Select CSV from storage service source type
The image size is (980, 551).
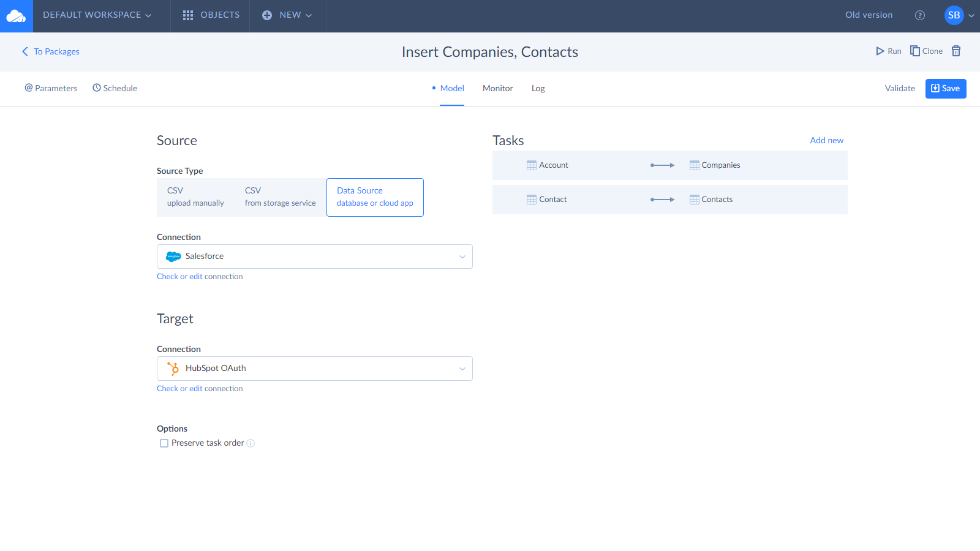point(281,197)
